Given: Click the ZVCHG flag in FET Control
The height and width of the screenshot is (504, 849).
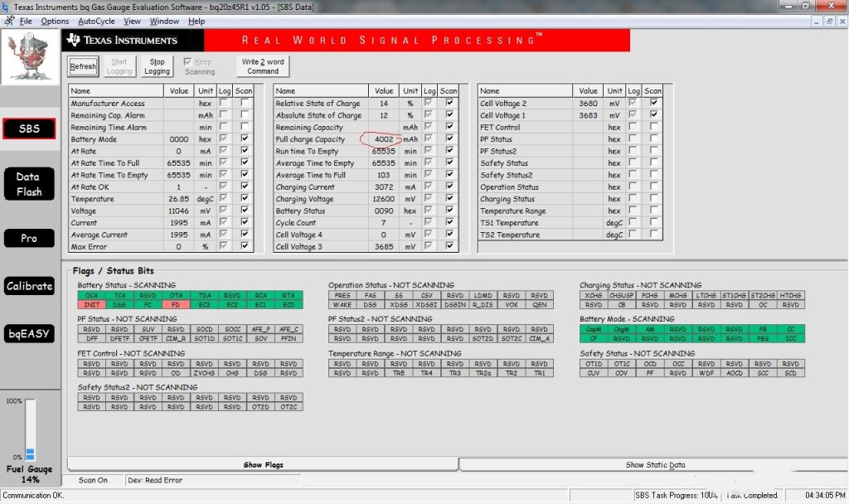Looking at the screenshot, I should (204, 373).
